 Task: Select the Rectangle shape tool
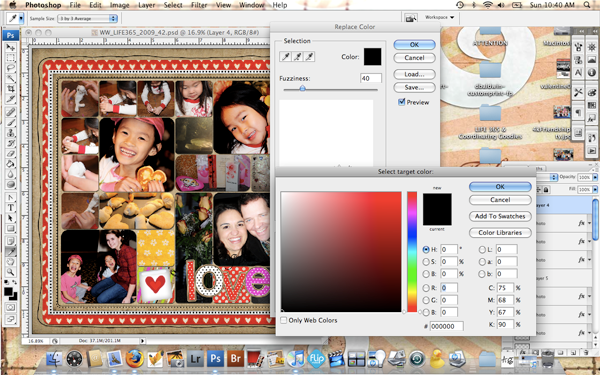[10, 229]
